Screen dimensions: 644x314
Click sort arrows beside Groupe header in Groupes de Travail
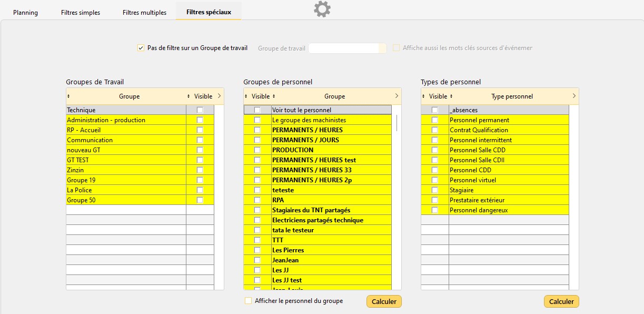pos(68,96)
